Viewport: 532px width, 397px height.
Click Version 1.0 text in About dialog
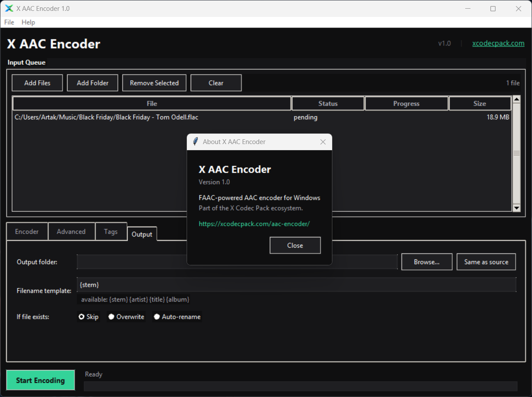click(x=214, y=182)
